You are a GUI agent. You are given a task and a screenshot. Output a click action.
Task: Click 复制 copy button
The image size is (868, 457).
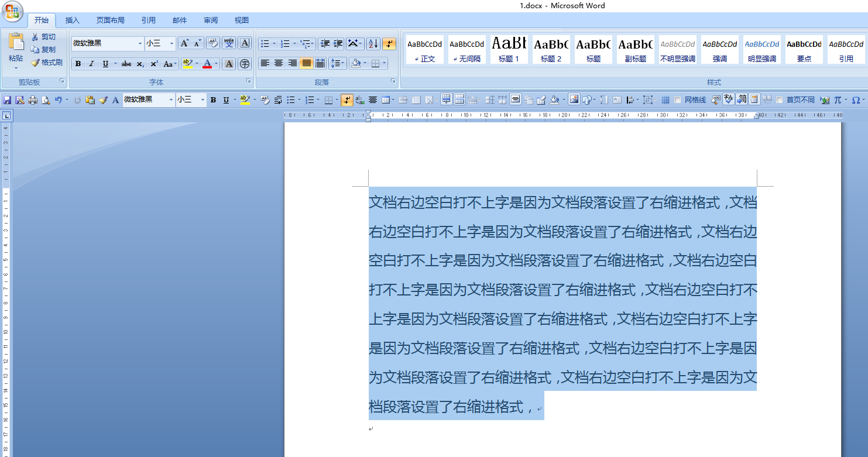click(x=44, y=50)
